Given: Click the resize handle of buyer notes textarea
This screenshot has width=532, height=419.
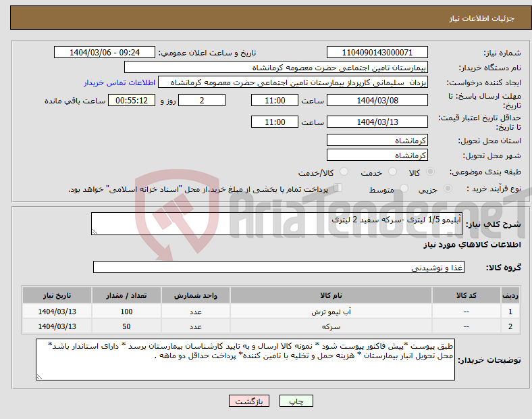Looking at the screenshot, I should coord(39,377).
